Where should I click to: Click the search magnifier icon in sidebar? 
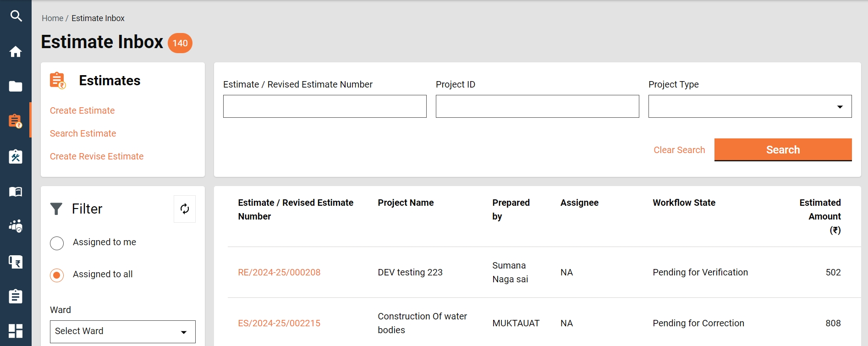pos(16,16)
